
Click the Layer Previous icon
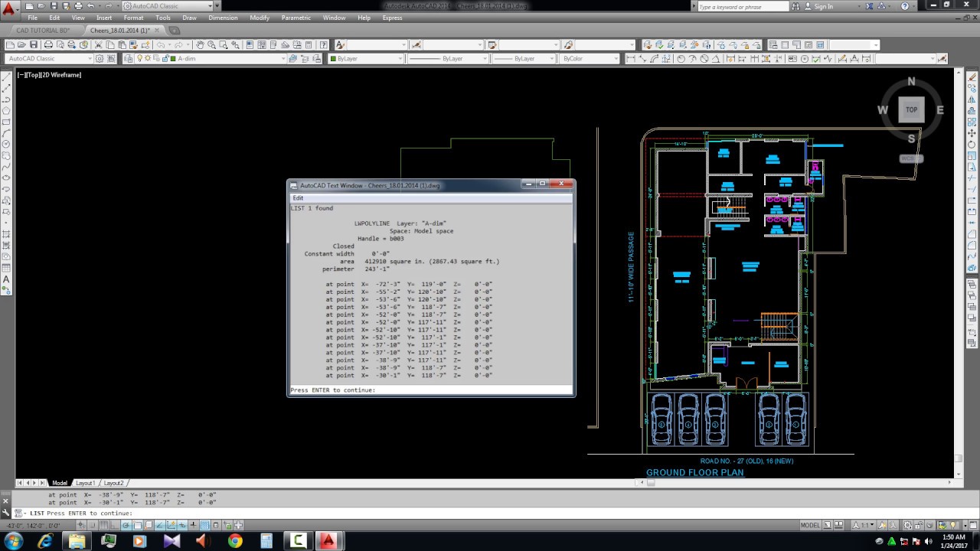pos(305,58)
